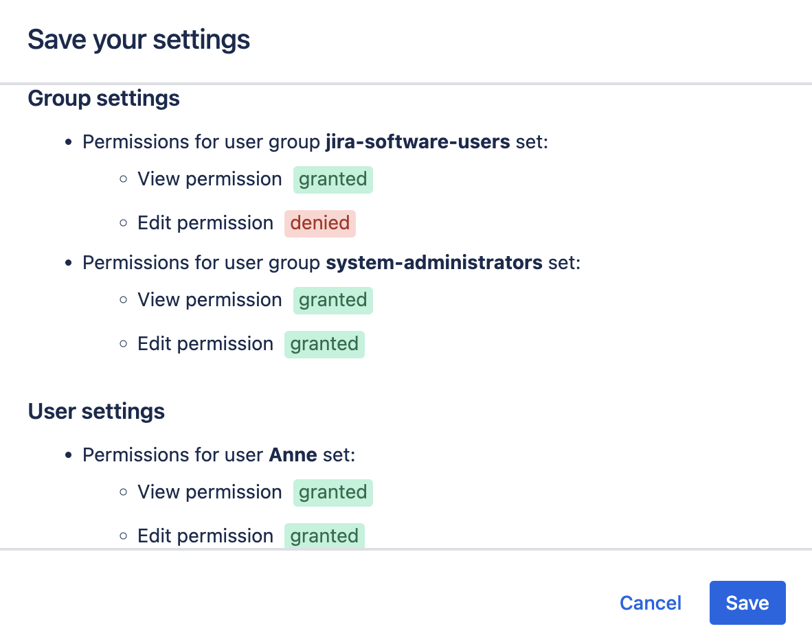The image size is (812, 644).
Task: Select the granted badge for system-administrators view permission
Action: tap(332, 300)
